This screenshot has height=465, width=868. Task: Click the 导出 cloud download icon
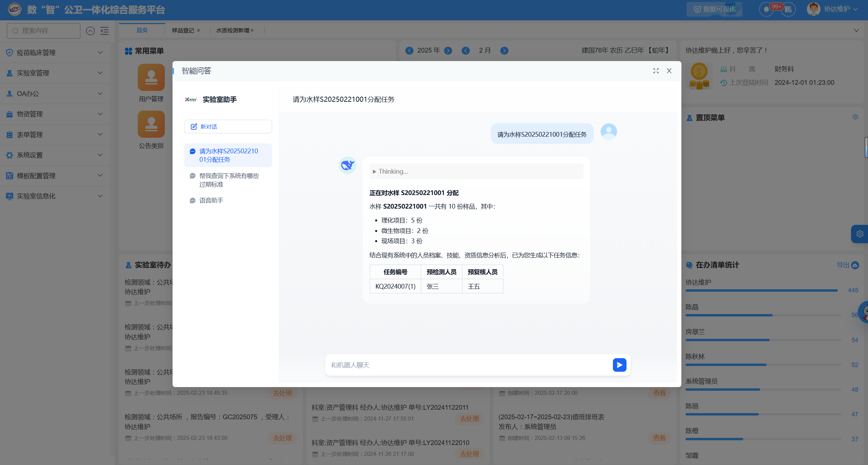point(855,265)
